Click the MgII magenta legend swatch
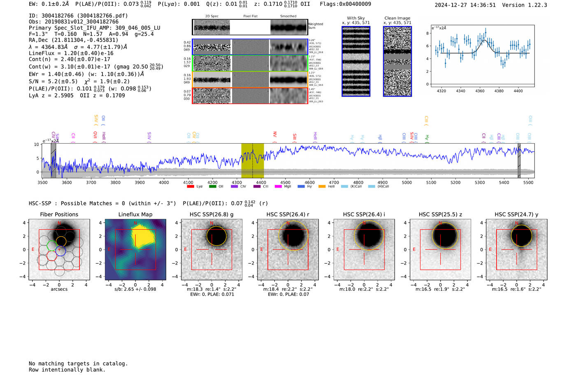576x392 pixels. point(278,186)
